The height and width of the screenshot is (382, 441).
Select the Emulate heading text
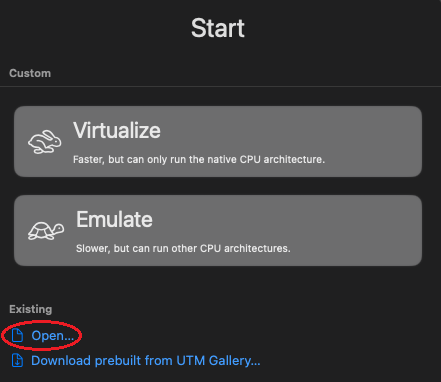[114, 219]
